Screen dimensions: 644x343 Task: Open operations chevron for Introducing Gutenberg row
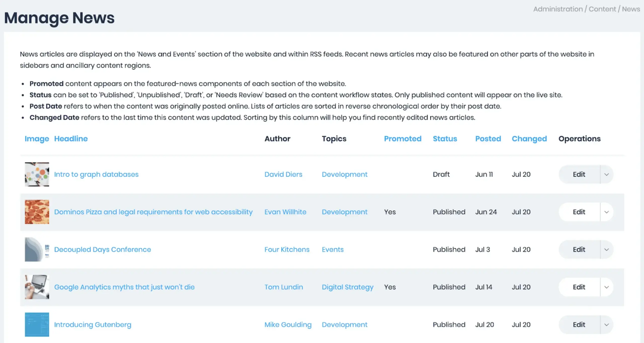[607, 325]
